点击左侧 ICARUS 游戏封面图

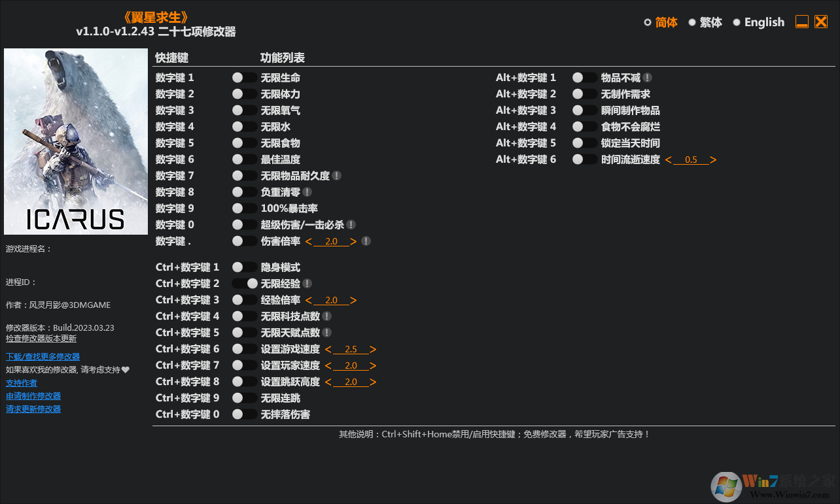pyautogui.click(x=76, y=141)
